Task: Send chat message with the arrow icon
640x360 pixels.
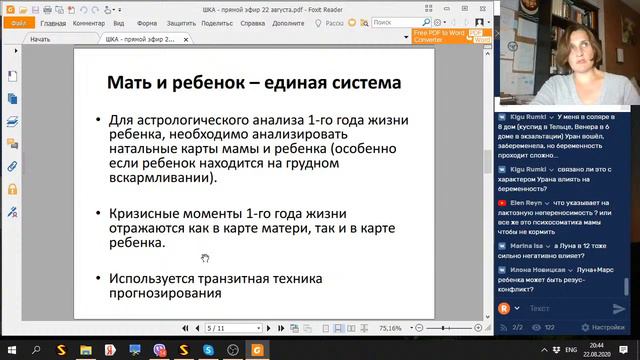Action: pyautogui.click(x=619, y=309)
